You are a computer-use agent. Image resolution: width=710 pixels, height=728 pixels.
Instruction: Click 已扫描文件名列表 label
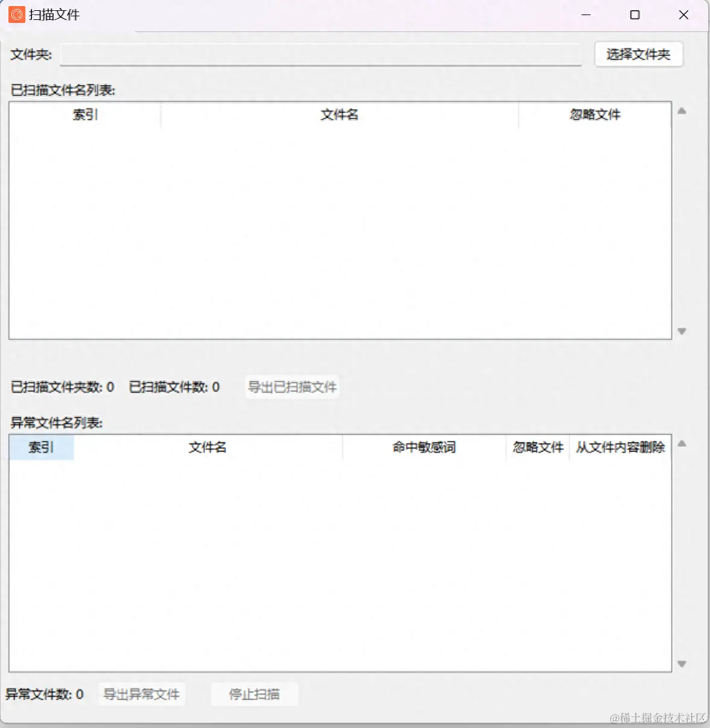pos(63,90)
